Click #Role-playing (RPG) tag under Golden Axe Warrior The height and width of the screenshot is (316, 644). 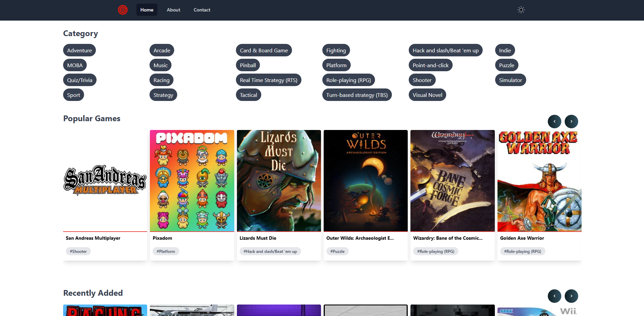522,251
